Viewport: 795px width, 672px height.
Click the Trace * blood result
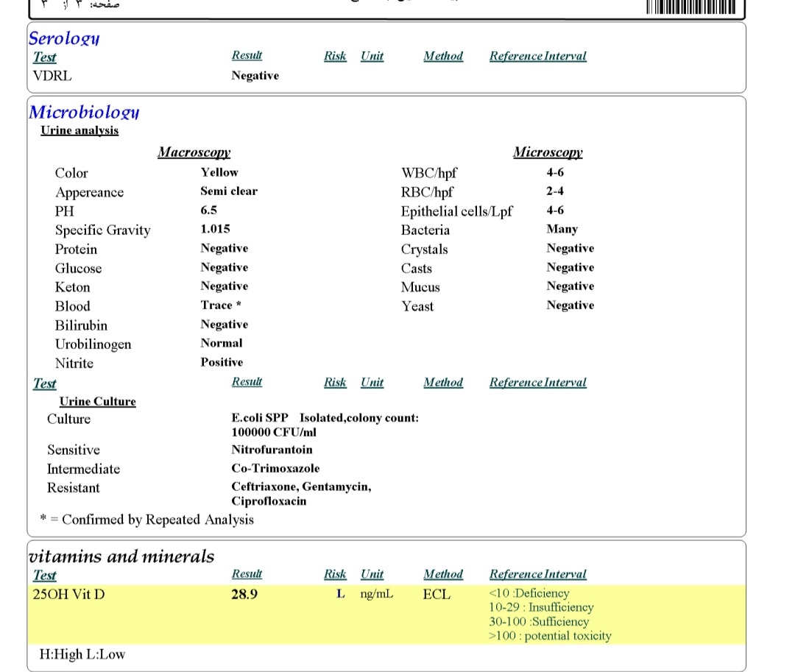click(x=221, y=305)
